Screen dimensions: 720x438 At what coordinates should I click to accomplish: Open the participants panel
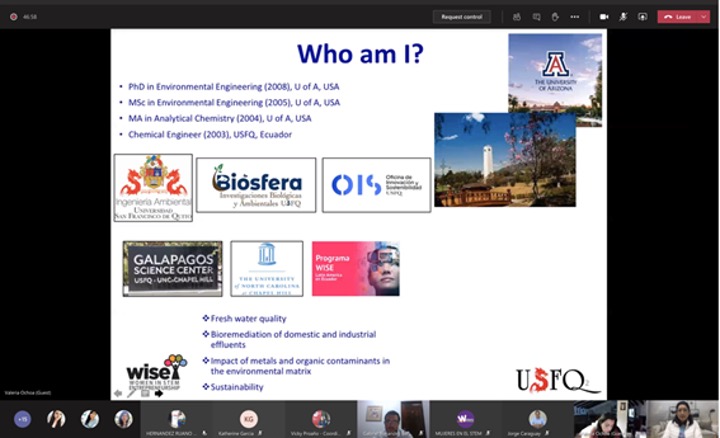[x=517, y=17]
